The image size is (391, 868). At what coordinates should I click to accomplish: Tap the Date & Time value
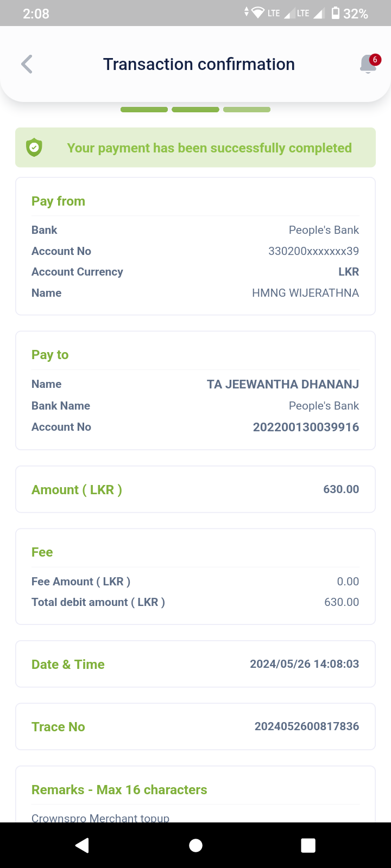pos(304,664)
